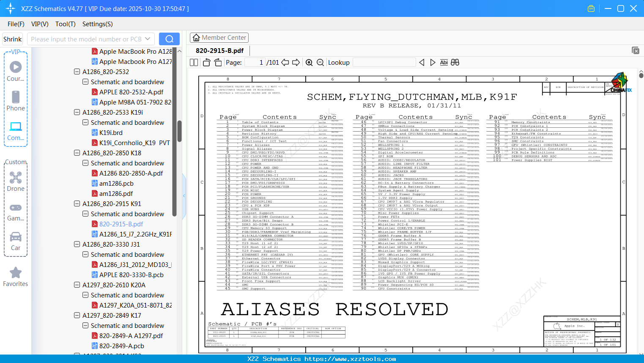Click the file tree vertical scrollbar thumb
Viewport: 644px width, 363px height.
(x=179, y=131)
